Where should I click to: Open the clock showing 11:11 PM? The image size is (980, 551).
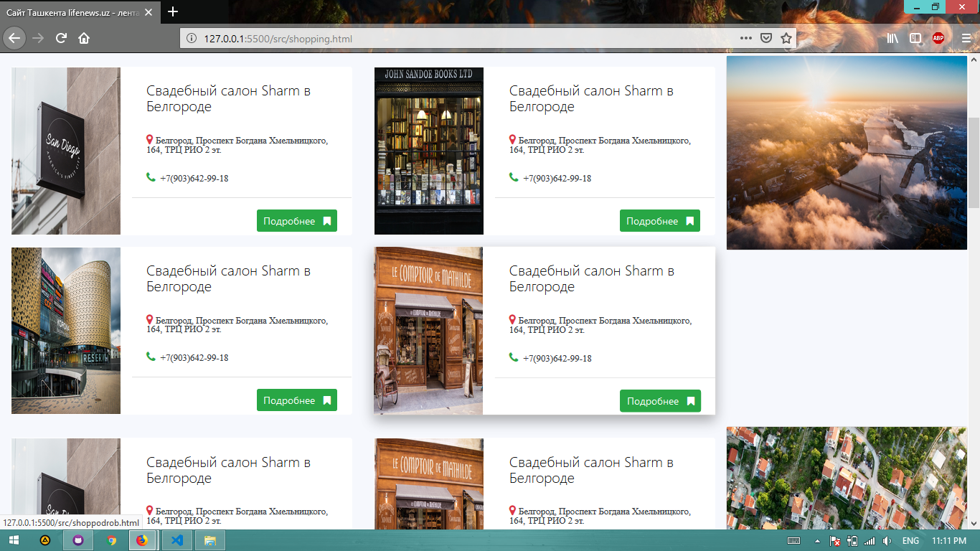(x=949, y=540)
